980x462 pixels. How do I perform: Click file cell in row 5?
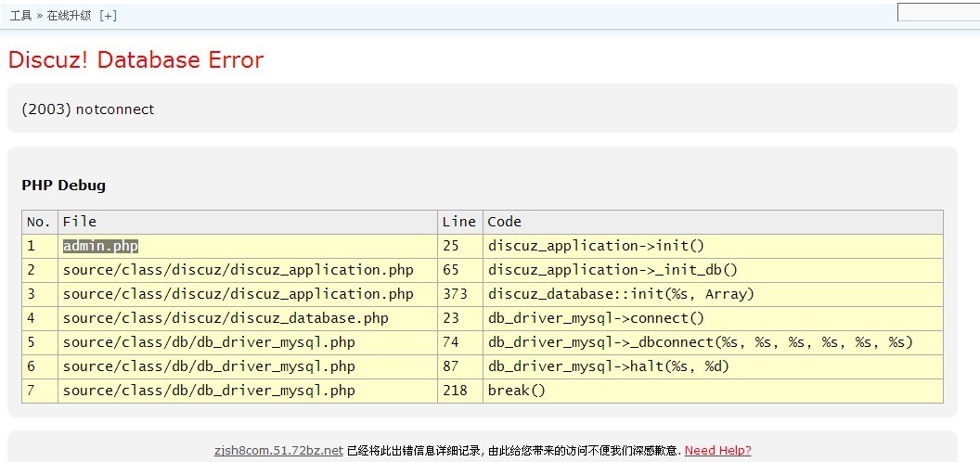248,342
